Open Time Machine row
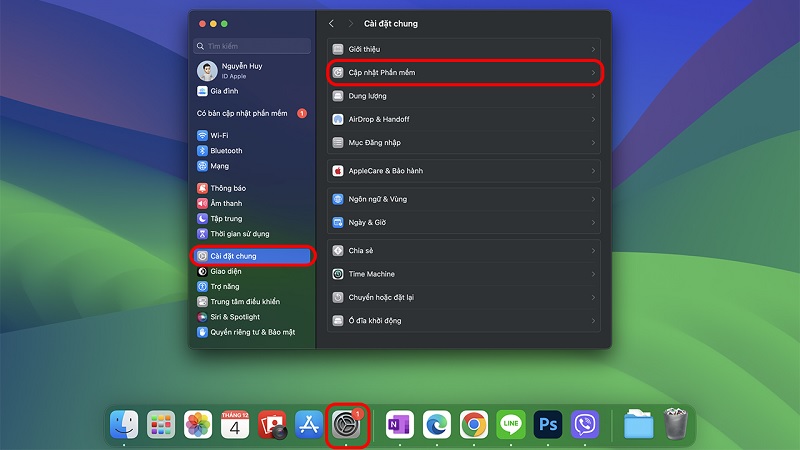The width and height of the screenshot is (800, 450). tap(464, 274)
